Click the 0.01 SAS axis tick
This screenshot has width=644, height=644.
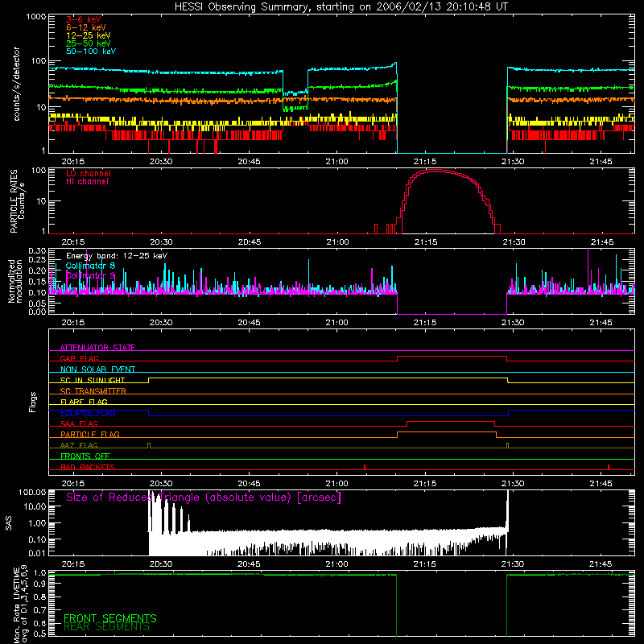point(37,553)
